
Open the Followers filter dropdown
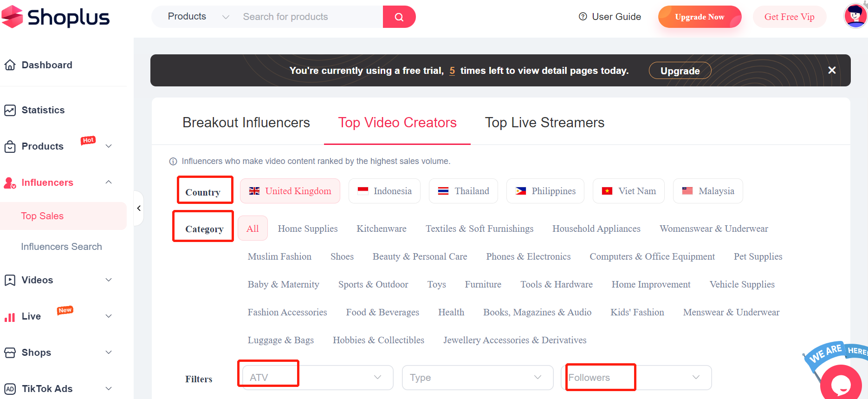pos(636,377)
